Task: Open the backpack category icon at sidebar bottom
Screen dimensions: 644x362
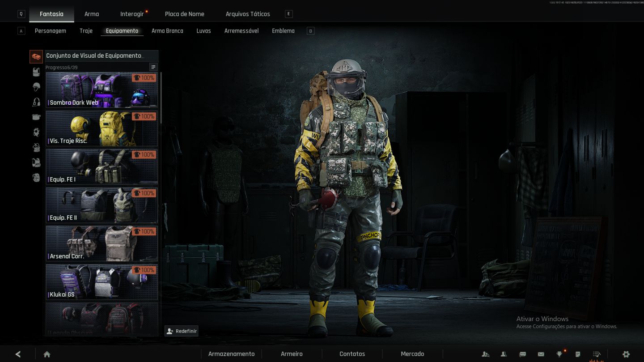Action: tap(36, 178)
